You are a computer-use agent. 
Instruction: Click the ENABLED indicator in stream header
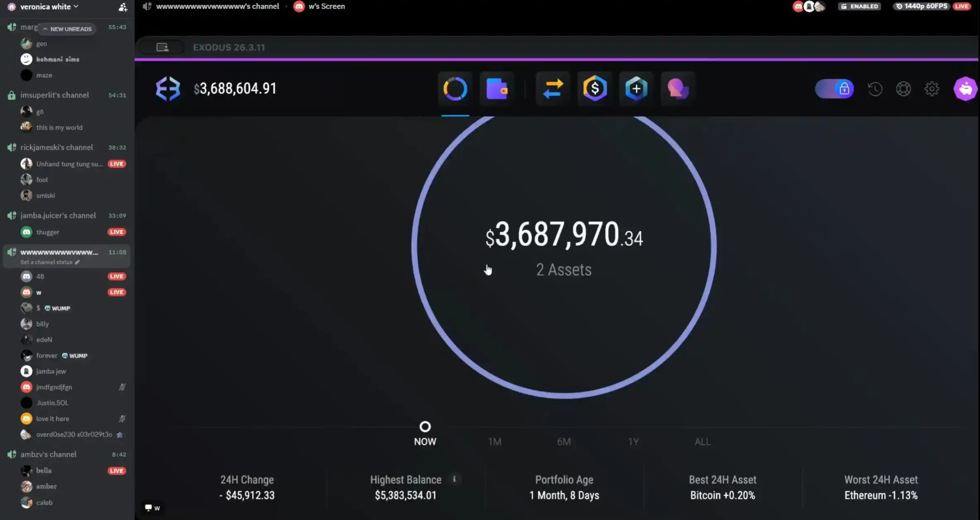point(859,6)
